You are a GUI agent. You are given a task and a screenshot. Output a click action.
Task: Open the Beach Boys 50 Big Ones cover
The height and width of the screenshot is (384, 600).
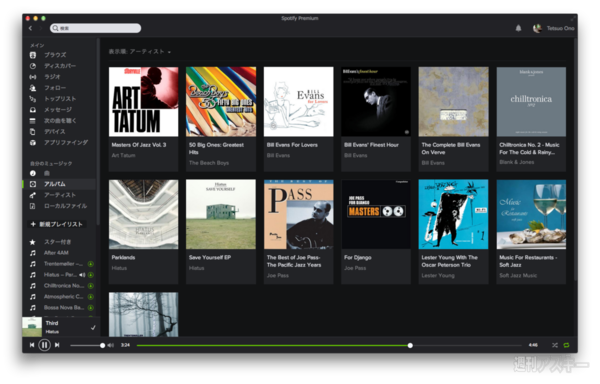[x=221, y=102]
